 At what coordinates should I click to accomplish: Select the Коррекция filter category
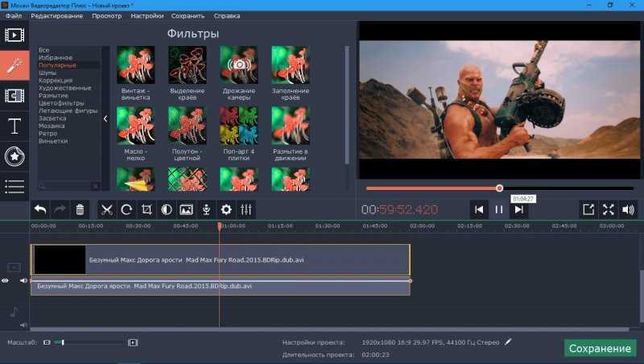56,81
